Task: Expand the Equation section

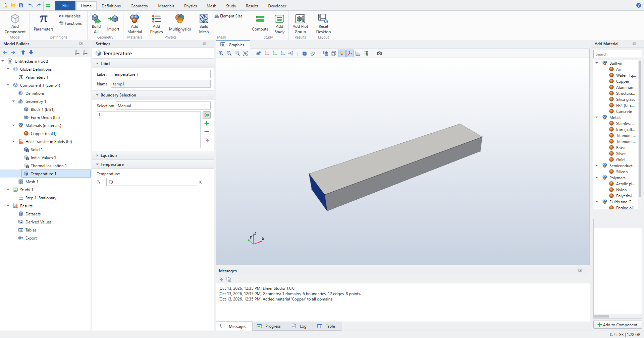Action: point(108,155)
